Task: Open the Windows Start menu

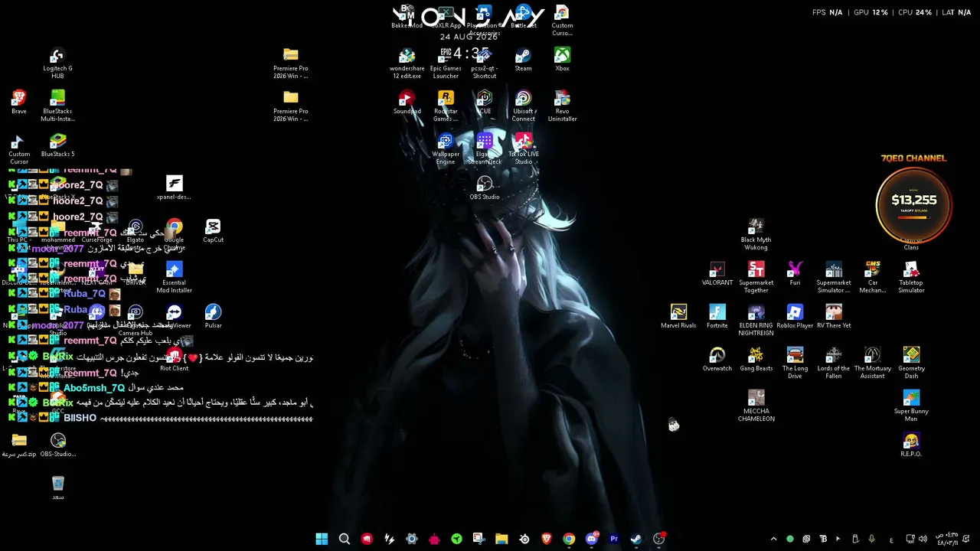Action: pyautogui.click(x=322, y=539)
